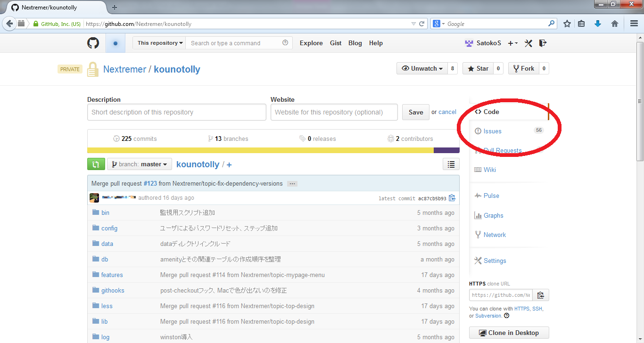Focus the Website input field
Screen dimensions: 644x343
pyautogui.click(x=334, y=112)
